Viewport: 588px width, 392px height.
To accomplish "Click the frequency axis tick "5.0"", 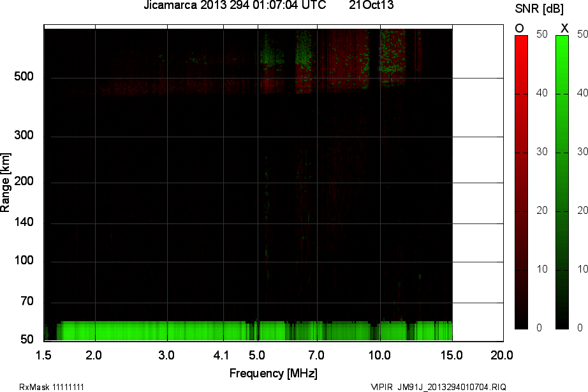I will pos(257,355).
